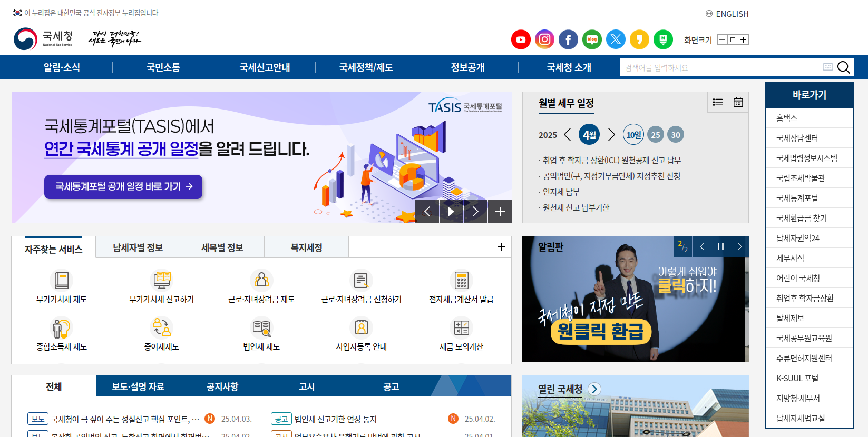Open the Naver blog icon
This screenshot has width=868, height=437.
click(x=592, y=39)
